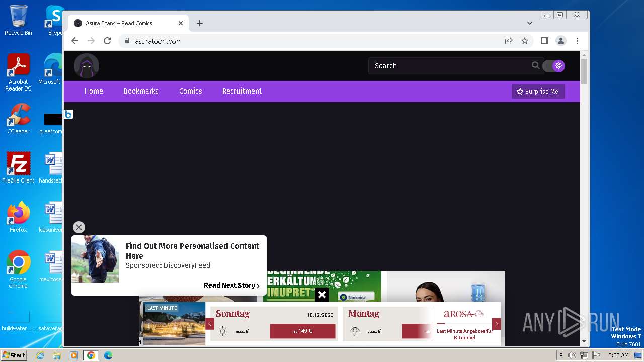Click the address bar URL asuratoon.com
Viewport: 644px width, 362px height.
click(x=158, y=41)
